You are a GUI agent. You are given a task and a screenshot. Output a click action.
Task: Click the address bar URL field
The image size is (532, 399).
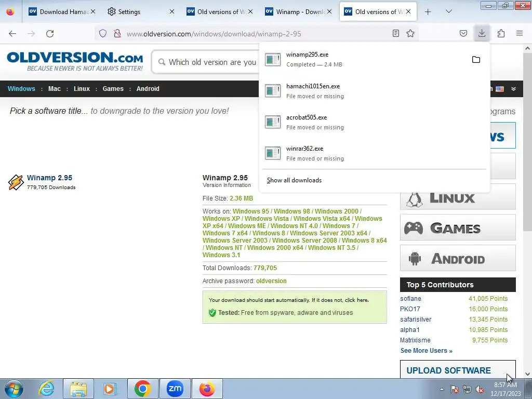(x=256, y=34)
